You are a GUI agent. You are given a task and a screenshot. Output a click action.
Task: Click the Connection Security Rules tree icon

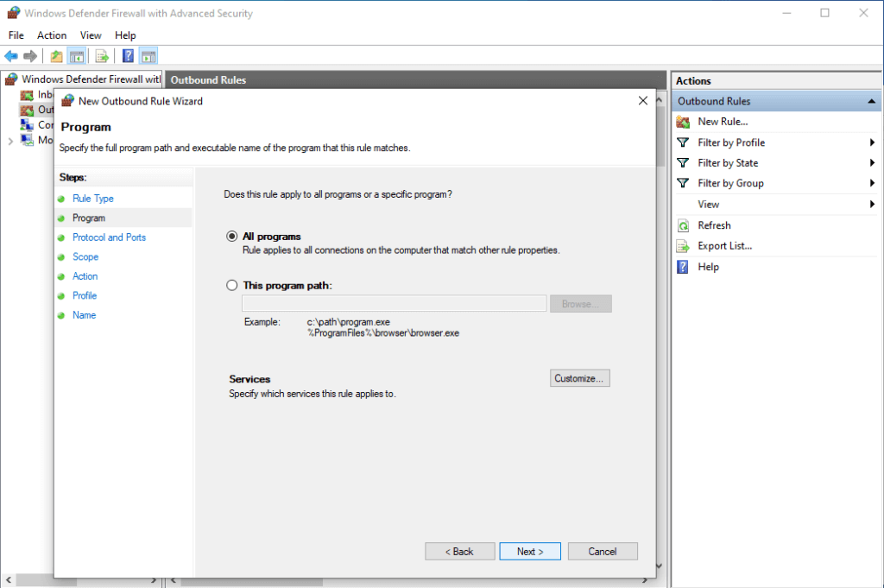click(27, 124)
